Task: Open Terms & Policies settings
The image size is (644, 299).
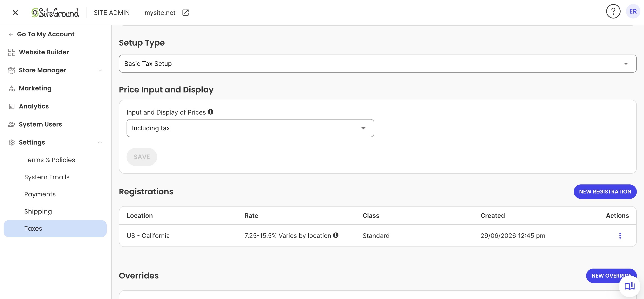Action: click(50, 160)
